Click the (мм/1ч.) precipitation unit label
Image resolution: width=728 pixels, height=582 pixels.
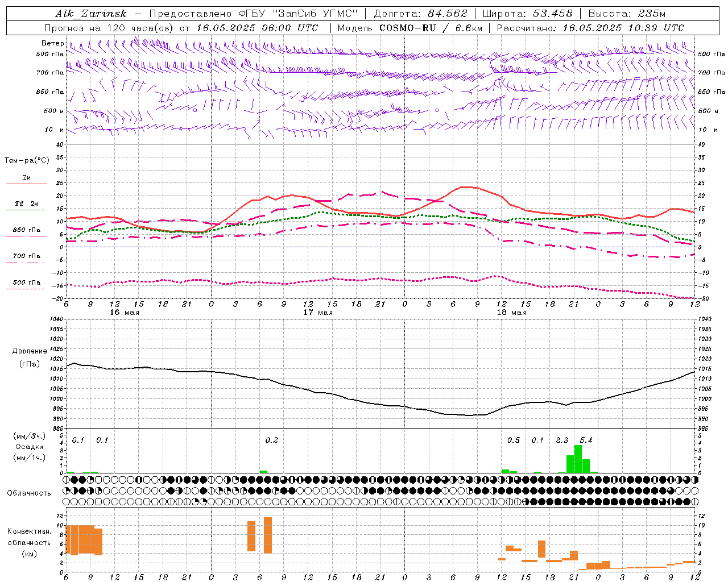30,458
